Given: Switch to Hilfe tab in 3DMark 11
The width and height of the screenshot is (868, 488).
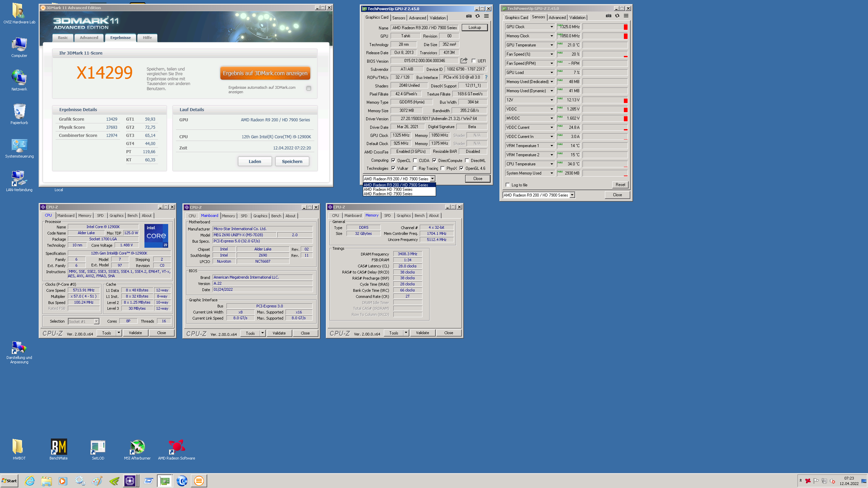Looking at the screenshot, I should coord(147,38).
